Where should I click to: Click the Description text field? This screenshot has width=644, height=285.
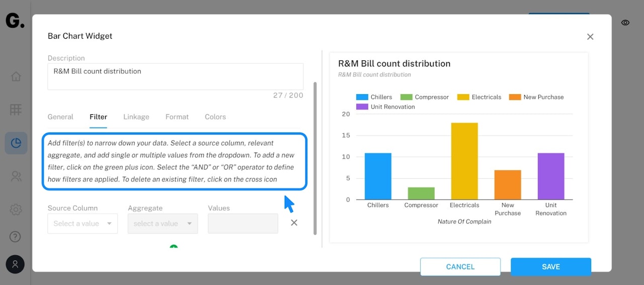pos(175,77)
